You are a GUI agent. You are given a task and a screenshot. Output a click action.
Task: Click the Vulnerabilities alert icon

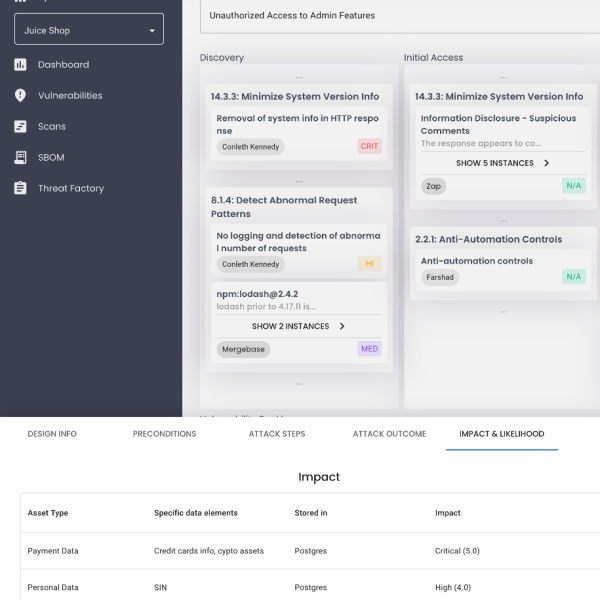point(20,96)
